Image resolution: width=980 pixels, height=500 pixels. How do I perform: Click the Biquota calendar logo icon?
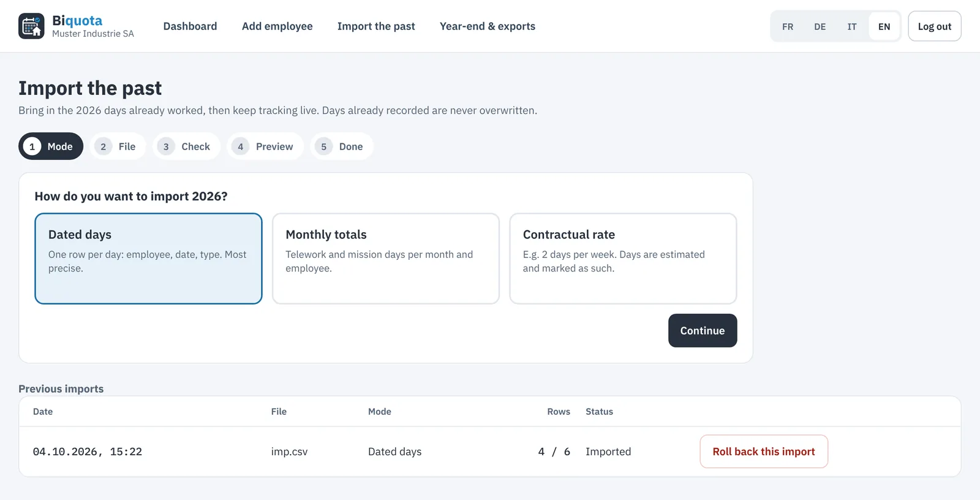click(x=31, y=26)
